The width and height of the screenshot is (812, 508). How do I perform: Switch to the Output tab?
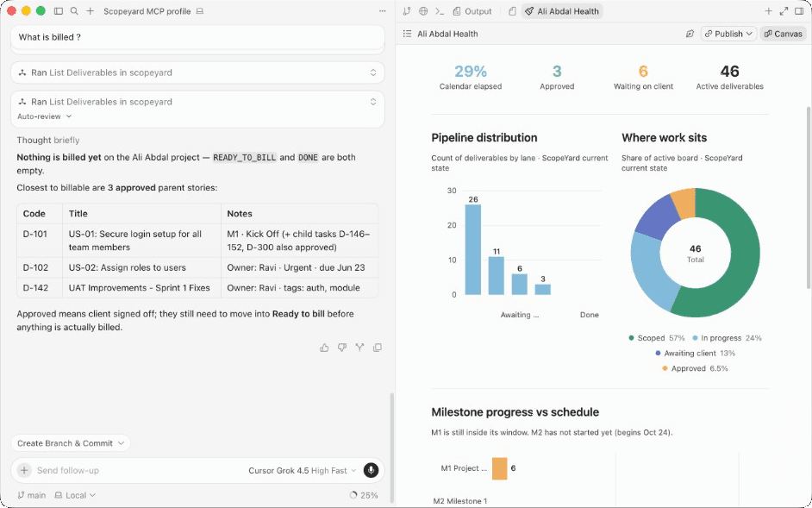click(x=472, y=11)
